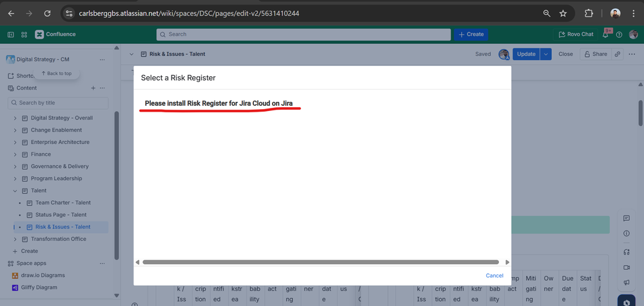
Task: Select Risk & Issues - Talent in tree
Action: point(63,227)
